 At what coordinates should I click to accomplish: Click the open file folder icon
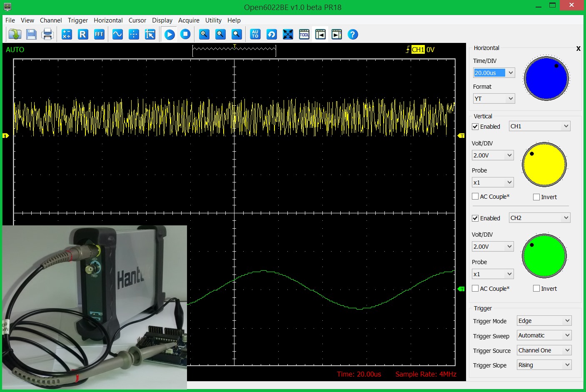point(15,34)
